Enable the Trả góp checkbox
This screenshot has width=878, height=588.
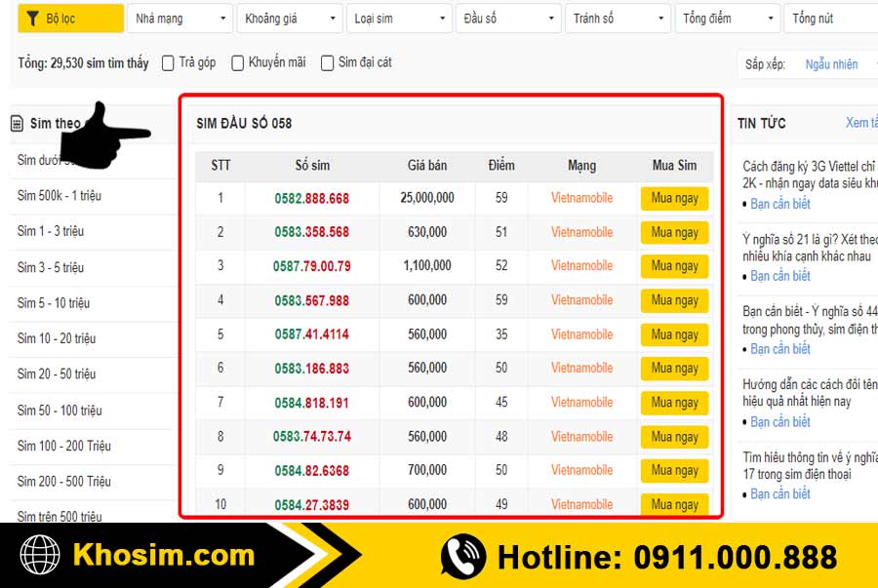click(169, 62)
